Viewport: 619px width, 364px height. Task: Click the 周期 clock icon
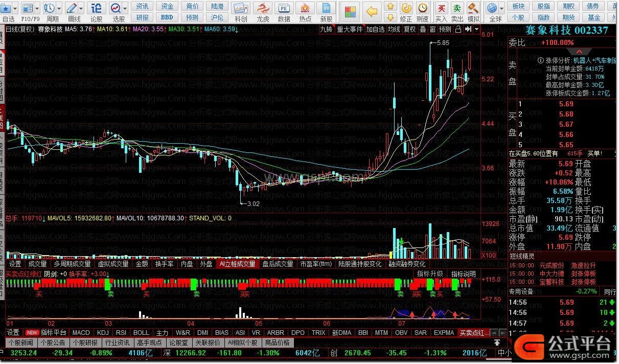pyautogui.click(x=50, y=8)
